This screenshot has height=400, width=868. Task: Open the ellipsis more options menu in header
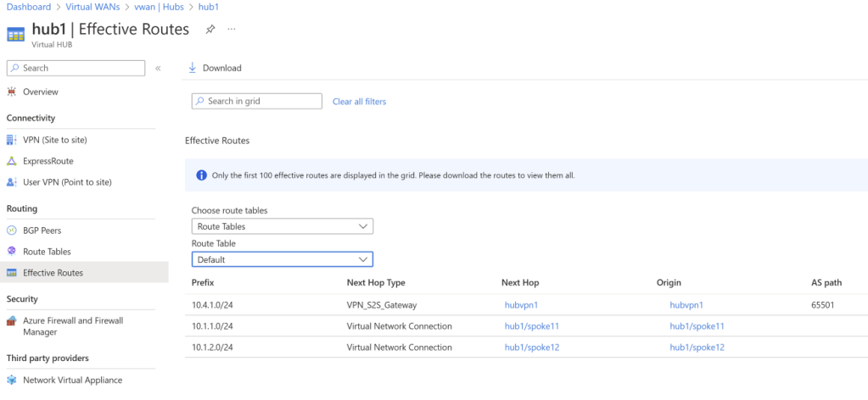pos(232,30)
